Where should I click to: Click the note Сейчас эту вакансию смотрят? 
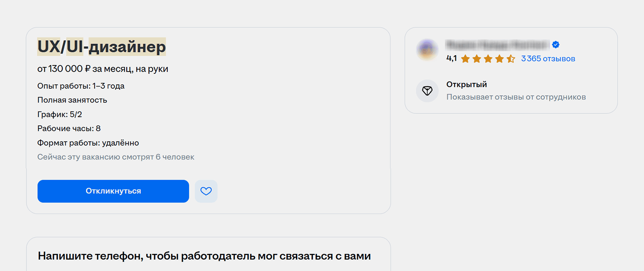116,157
